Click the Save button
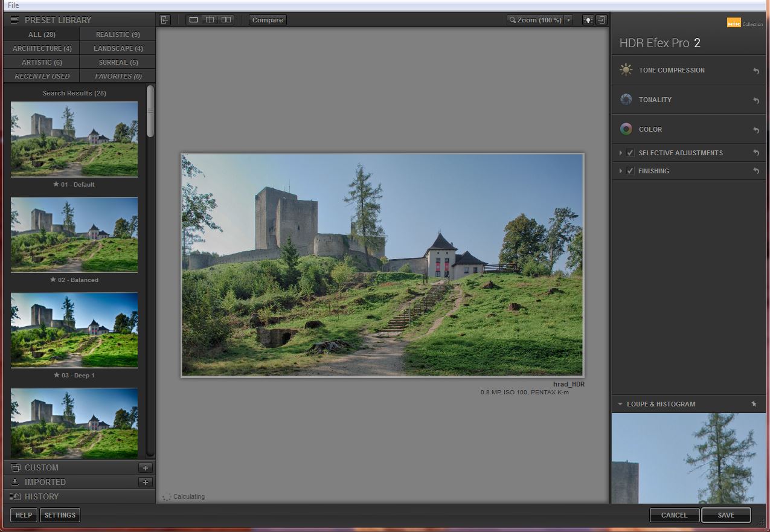This screenshot has width=770, height=532. 726,515
